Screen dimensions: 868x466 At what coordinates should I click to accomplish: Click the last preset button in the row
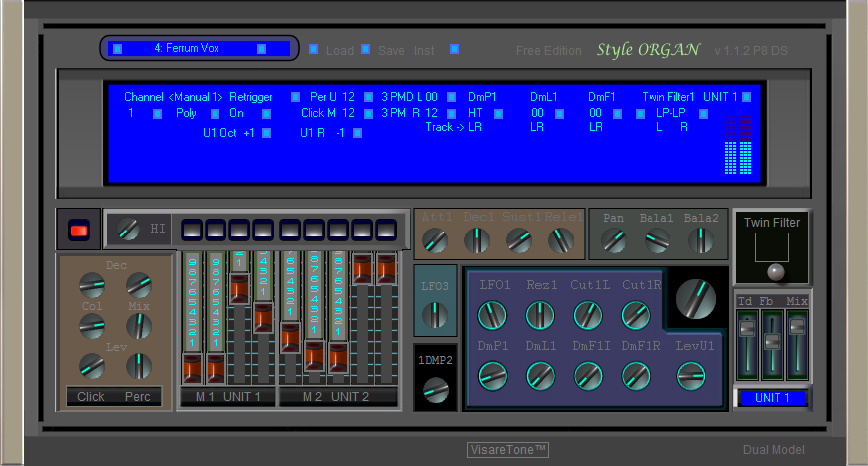[386, 230]
